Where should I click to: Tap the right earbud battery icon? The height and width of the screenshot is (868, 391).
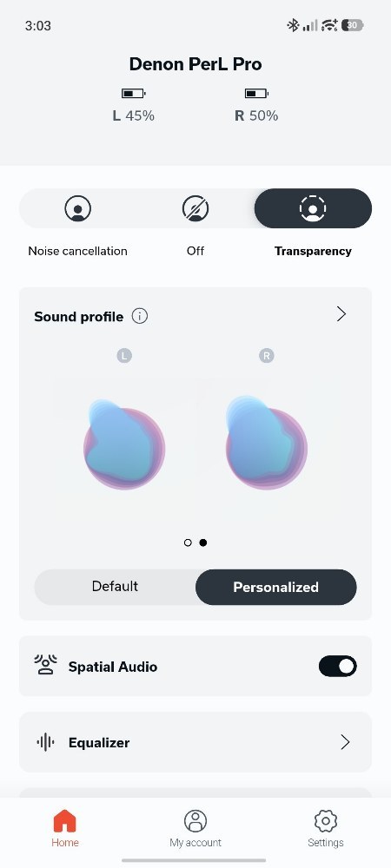(x=256, y=94)
